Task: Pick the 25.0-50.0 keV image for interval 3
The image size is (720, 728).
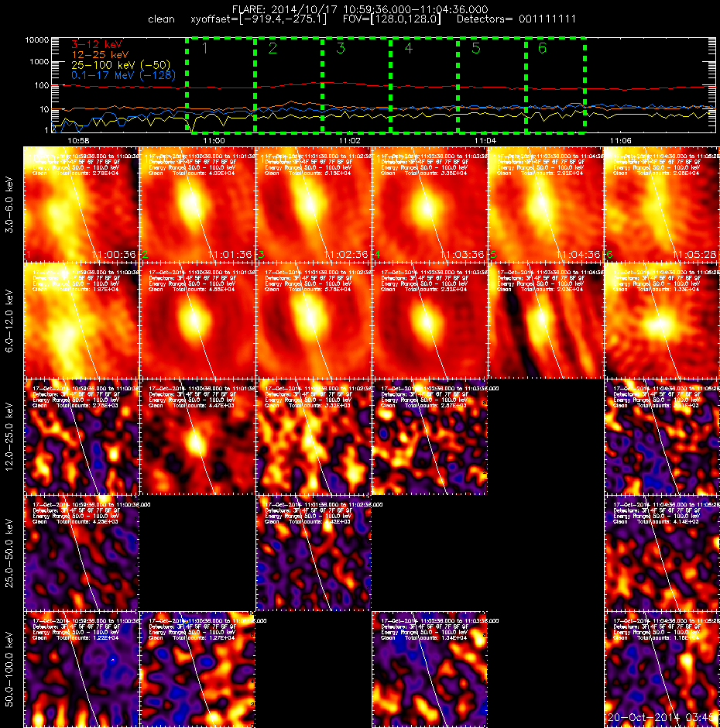Action: click(x=314, y=553)
